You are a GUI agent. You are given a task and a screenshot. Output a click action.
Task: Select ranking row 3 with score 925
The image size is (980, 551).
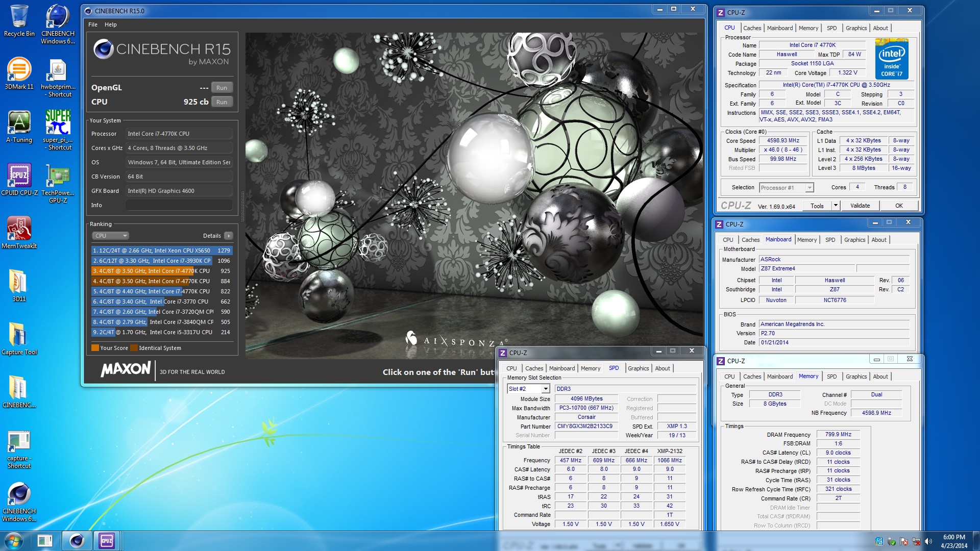click(162, 271)
